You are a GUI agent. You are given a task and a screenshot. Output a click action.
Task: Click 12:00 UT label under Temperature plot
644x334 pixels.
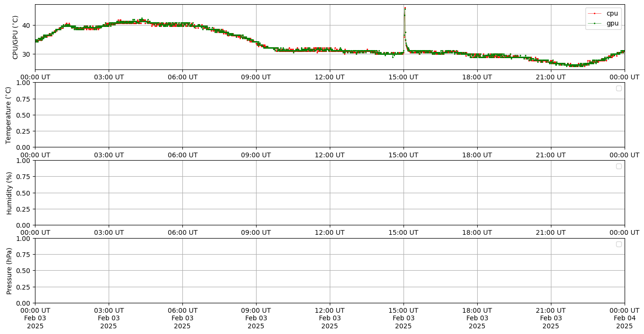[x=330, y=154]
